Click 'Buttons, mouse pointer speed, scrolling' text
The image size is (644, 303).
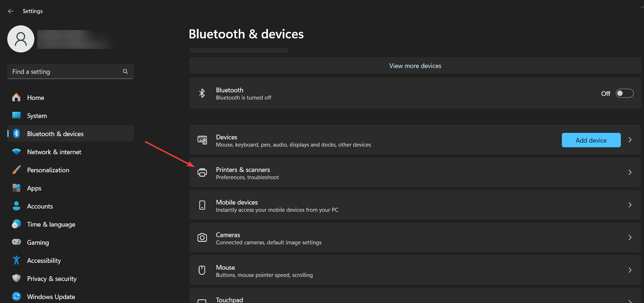coord(264,275)
